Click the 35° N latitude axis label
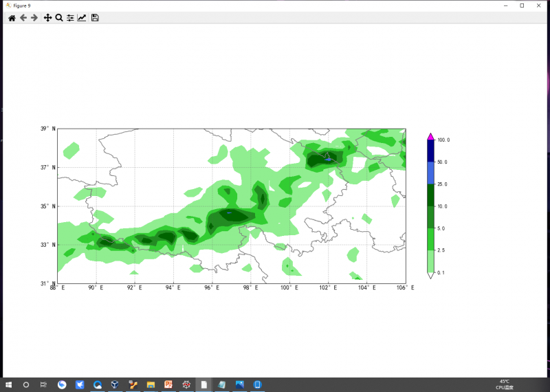 tap(47, 206)
